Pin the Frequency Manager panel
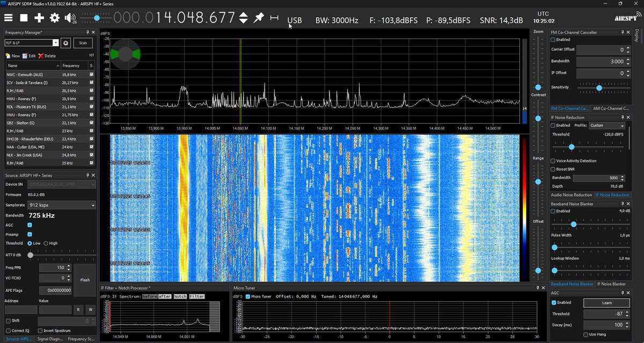 [87, 33]
